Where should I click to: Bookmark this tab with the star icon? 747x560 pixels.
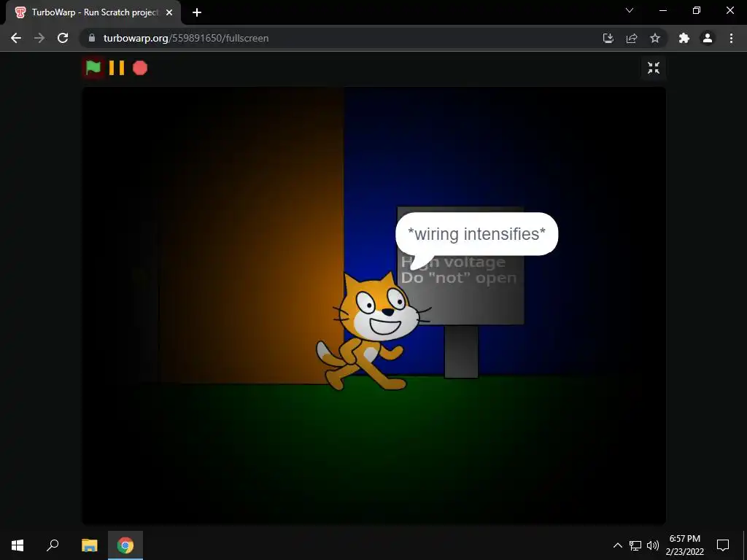(655, 38)
